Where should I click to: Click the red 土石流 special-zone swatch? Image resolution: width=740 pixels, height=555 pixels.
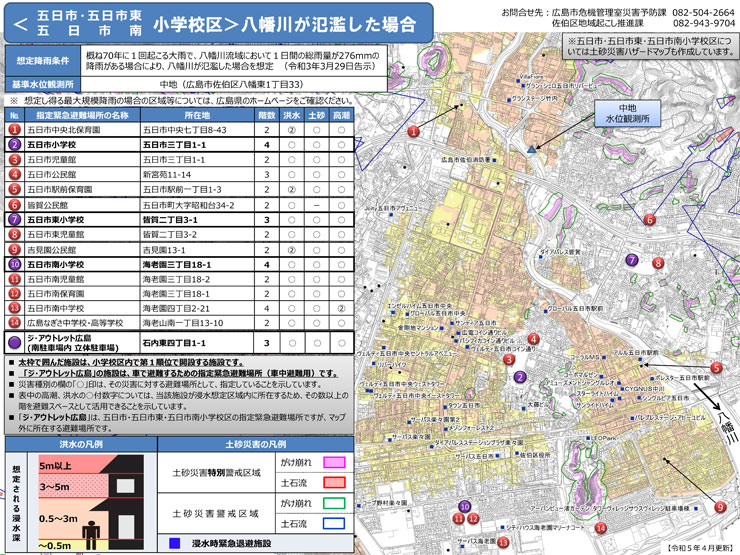[x=334, y=483]
